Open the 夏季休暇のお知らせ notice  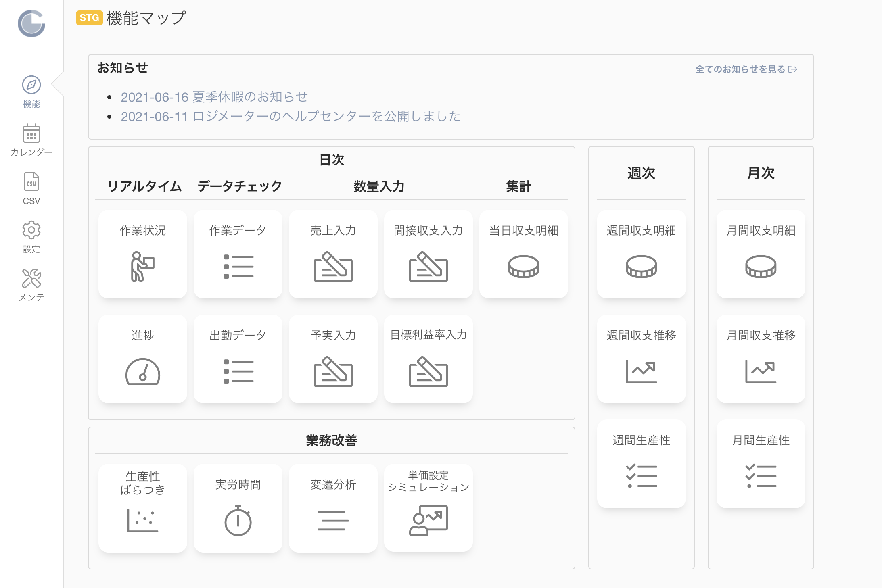tap(214, 97)
